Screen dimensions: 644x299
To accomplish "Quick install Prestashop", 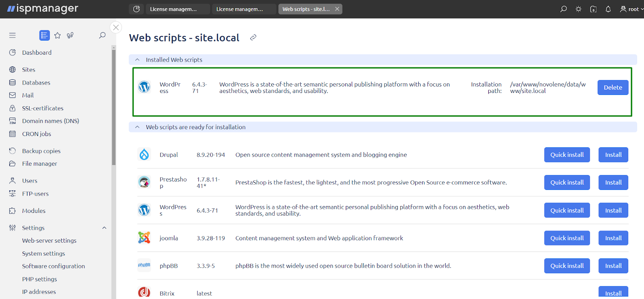I will 567,182.
